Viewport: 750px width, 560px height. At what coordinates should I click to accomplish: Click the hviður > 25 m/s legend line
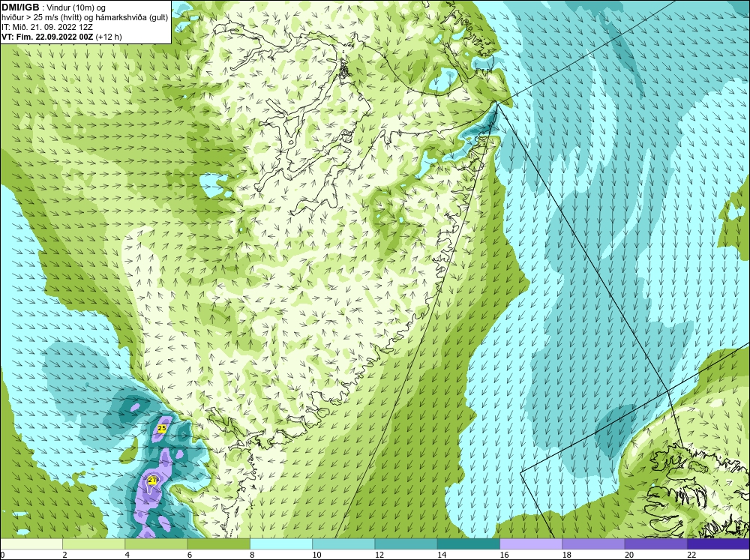tap(85, 18)
